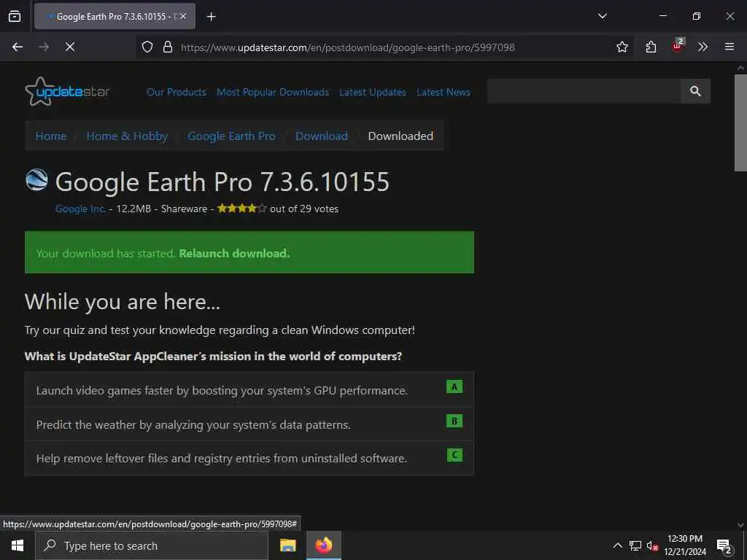Click the page vertical scrollbar thumb
The width and height of the screenshot is (747, 560).
point(740,122)
